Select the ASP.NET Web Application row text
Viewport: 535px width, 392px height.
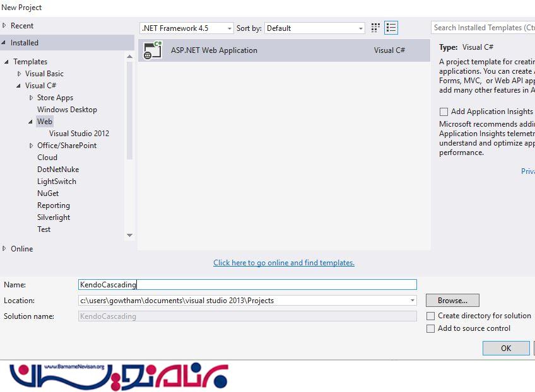pos(214,50)
